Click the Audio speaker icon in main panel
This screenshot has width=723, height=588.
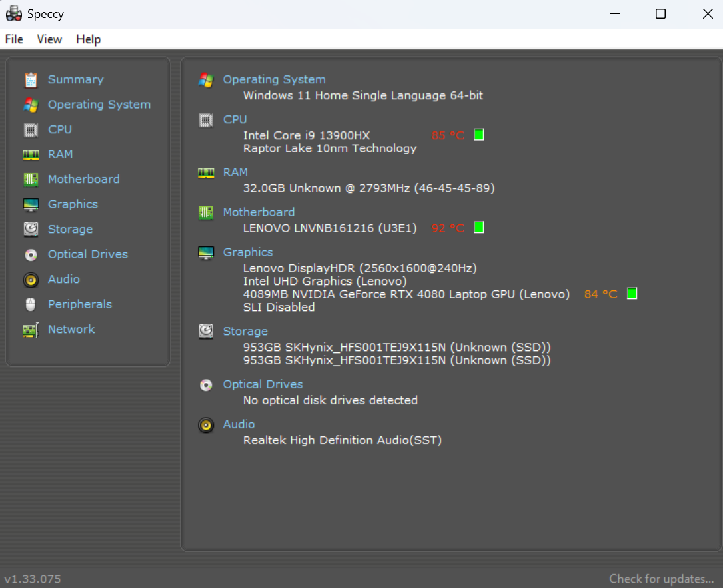click(x=206, y=425)
